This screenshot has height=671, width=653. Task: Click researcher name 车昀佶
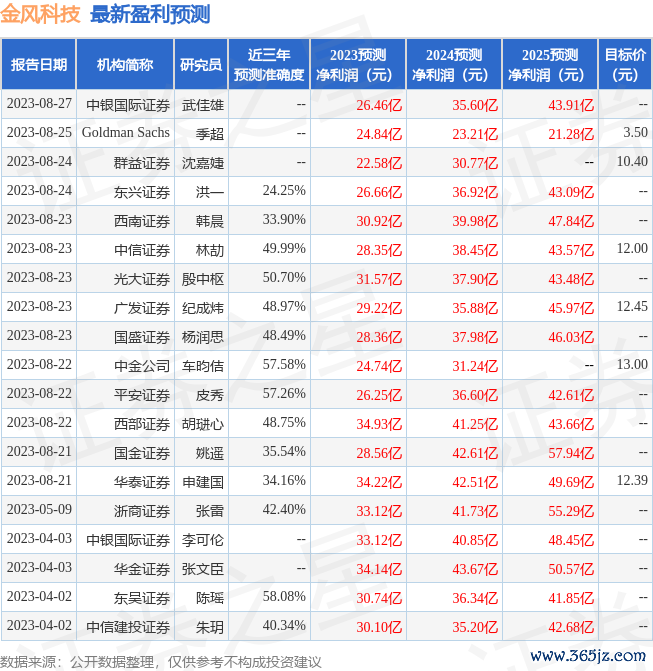point(203,366)
